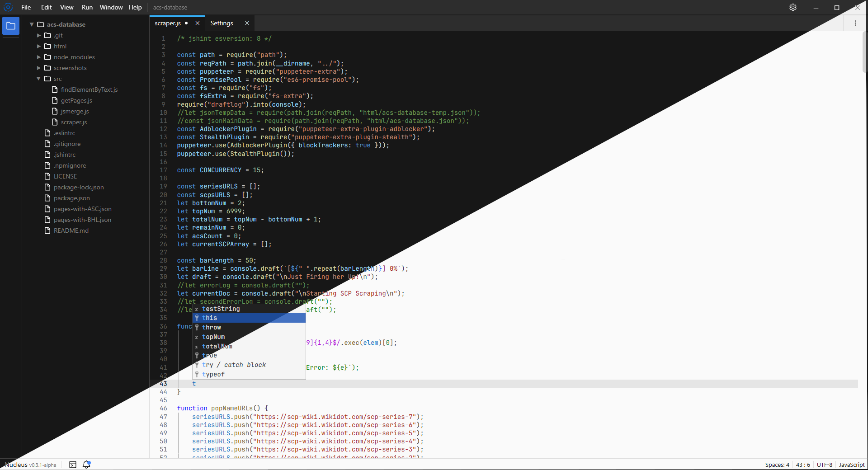The height and width of the screenshot is (470, 868).
Task: Open the Explorer folder panel icon
Action: (x=11, y=26)
